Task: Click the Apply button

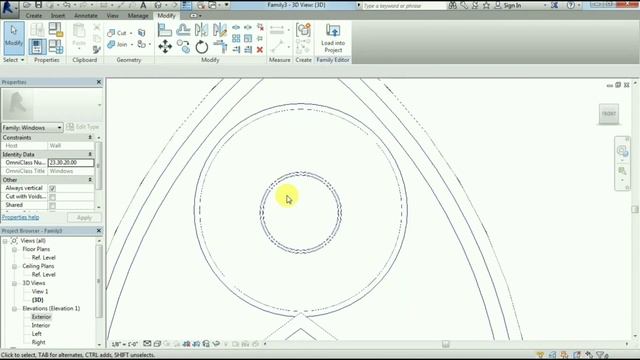Action: 84,218
